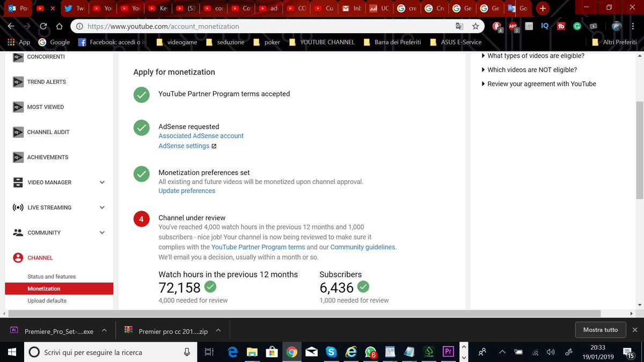
Task: Click Update preferences link
Action: click(187, 191)
